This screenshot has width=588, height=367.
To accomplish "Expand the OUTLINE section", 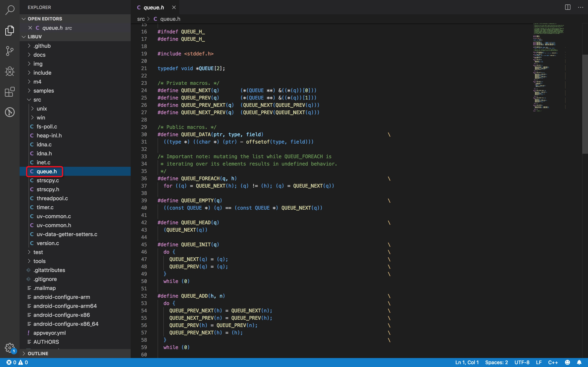I will click(38, 353).
